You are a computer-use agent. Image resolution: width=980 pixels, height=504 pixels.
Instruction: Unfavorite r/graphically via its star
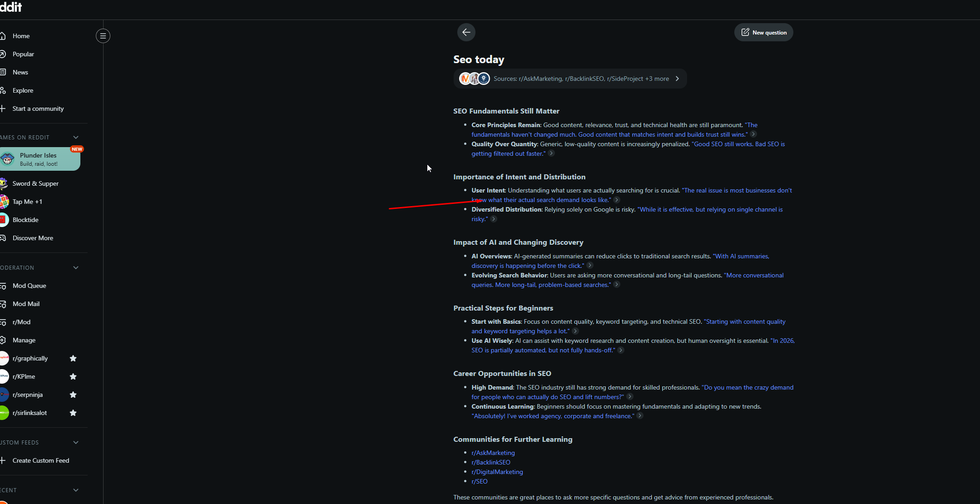[x=73, y=358]
